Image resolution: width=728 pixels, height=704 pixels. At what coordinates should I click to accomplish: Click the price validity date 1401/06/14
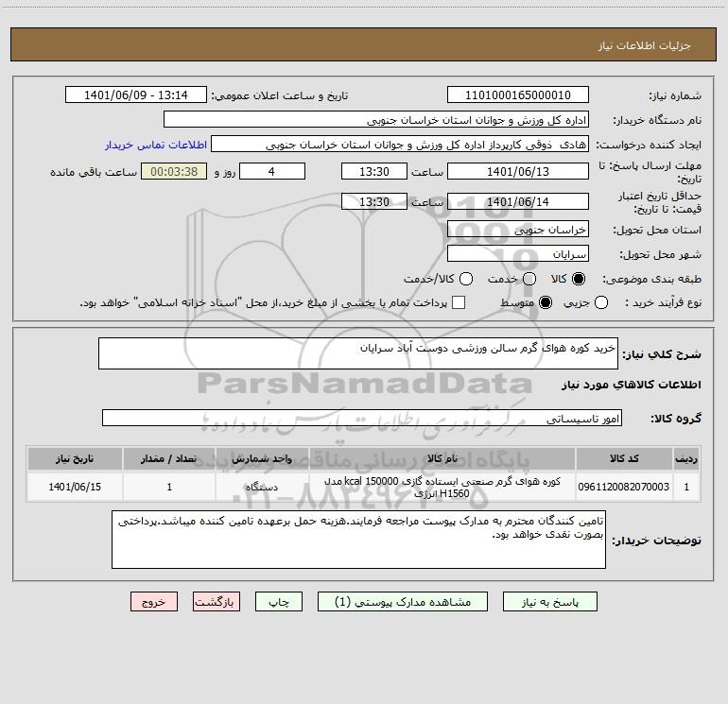[518, 201]
